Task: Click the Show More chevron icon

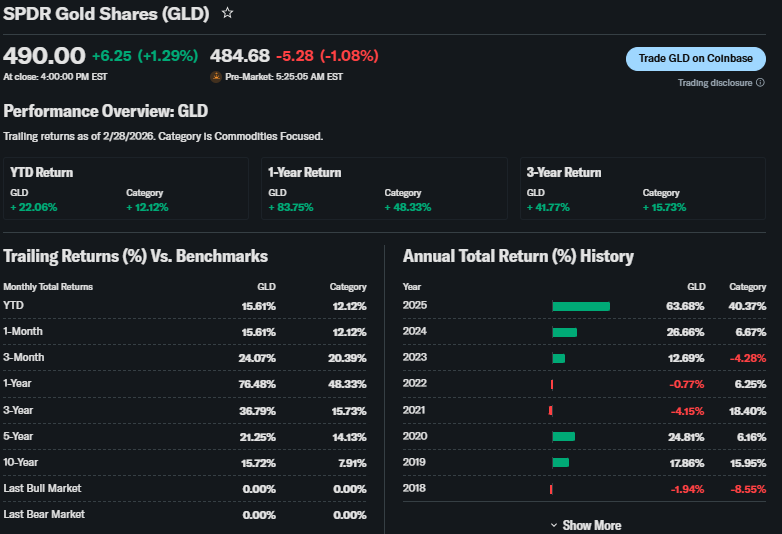Action: (554, 525)
